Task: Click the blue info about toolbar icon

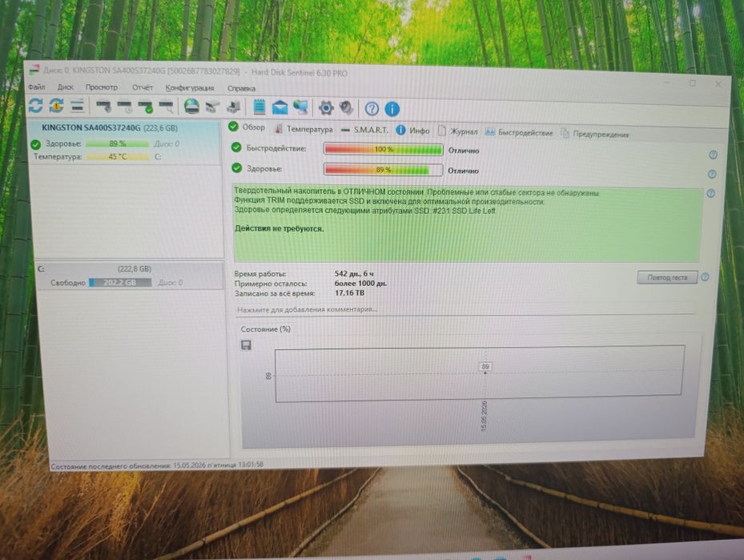Action: (392, 109)
